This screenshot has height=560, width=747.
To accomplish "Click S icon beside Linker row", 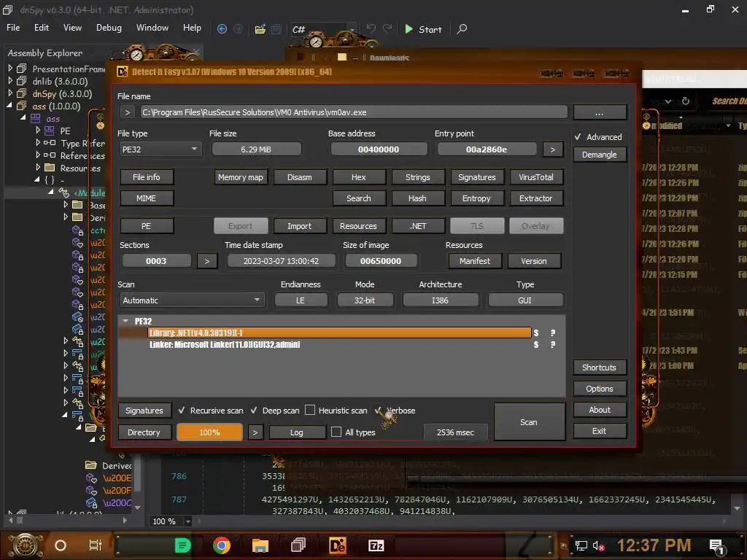I will pos(536,344).
